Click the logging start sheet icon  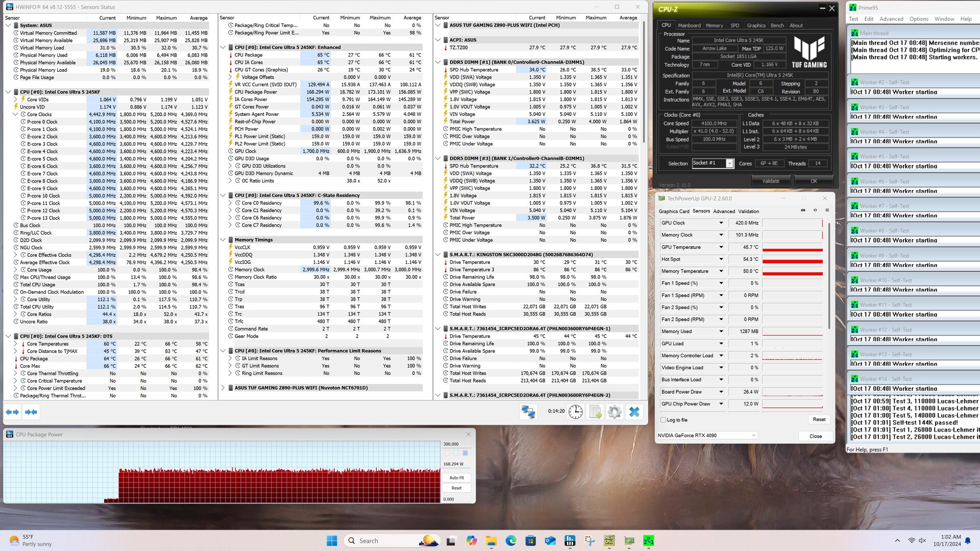click(x=595, y=412)
